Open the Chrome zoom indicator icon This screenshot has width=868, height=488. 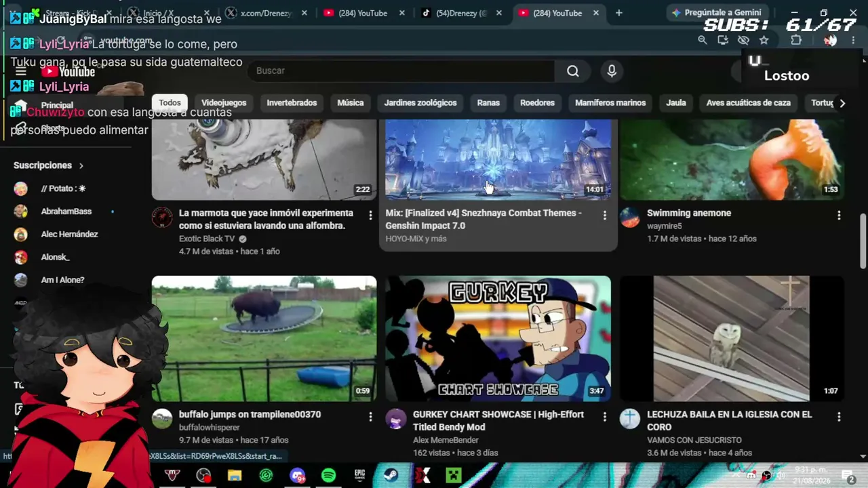[703, 40]
